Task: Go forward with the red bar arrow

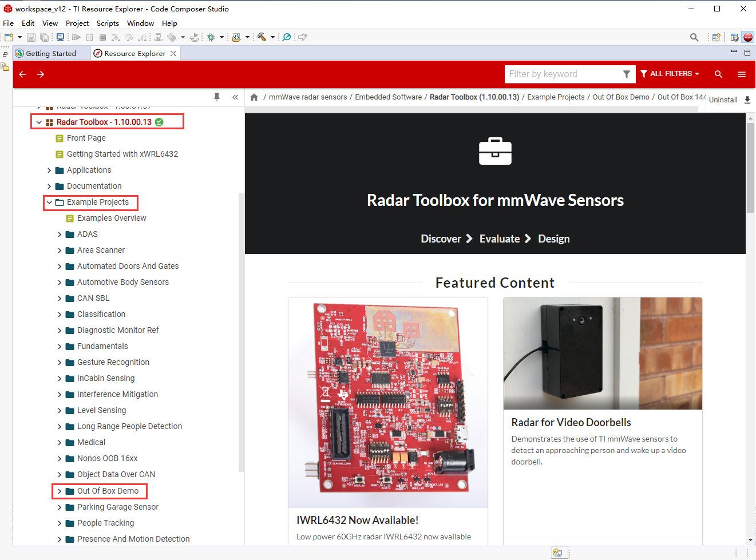Action: 41,74
